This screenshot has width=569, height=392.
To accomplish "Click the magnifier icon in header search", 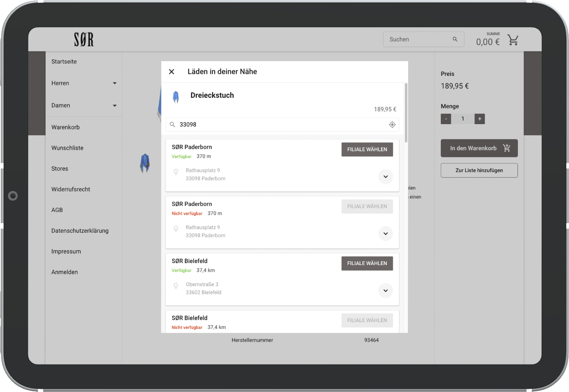I will [455, 39].
